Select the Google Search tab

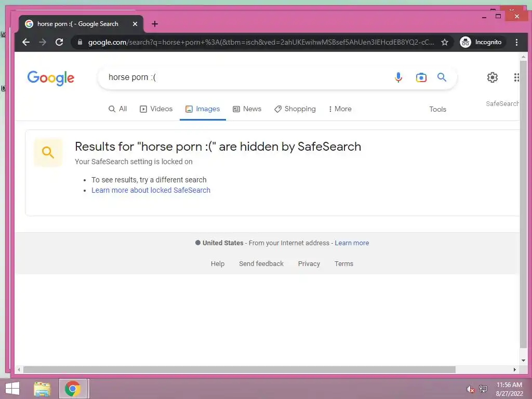[81, 24]
